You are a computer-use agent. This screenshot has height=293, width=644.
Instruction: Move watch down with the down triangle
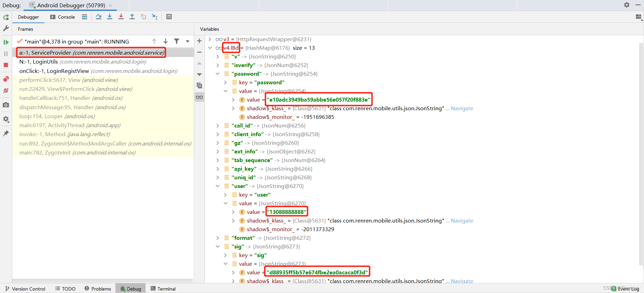click(199, 74)
